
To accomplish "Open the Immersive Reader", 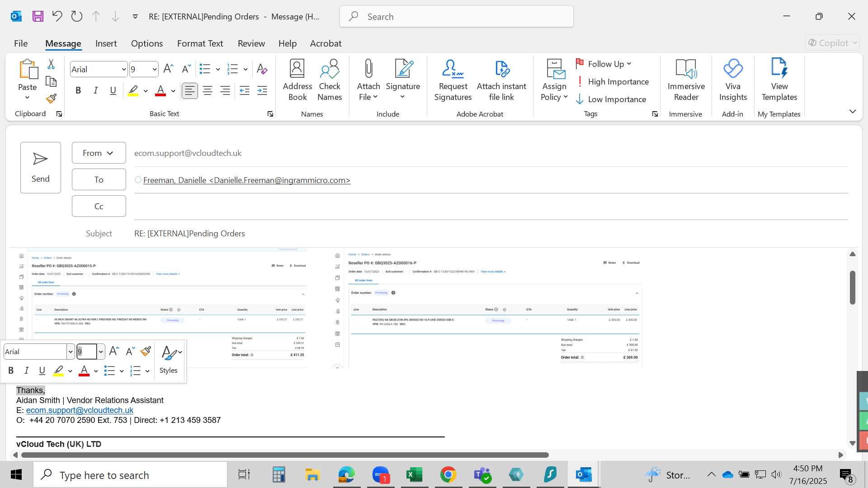I will coord(686,80).
